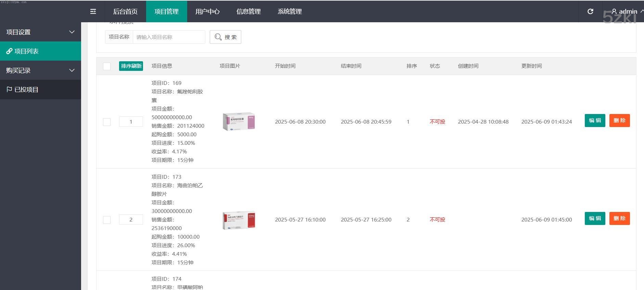Viewport: 644px width, 290px height.
Task: Open 项目列表 sidebar item
Action: tap(40, 51)
